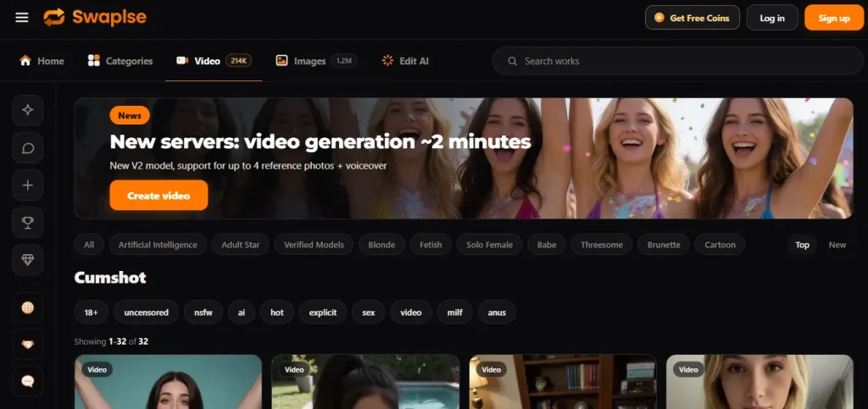Viewport: 868px width, 409px height.
Task: Click the 214K badge on the Video tab
Action: (238, 61)
